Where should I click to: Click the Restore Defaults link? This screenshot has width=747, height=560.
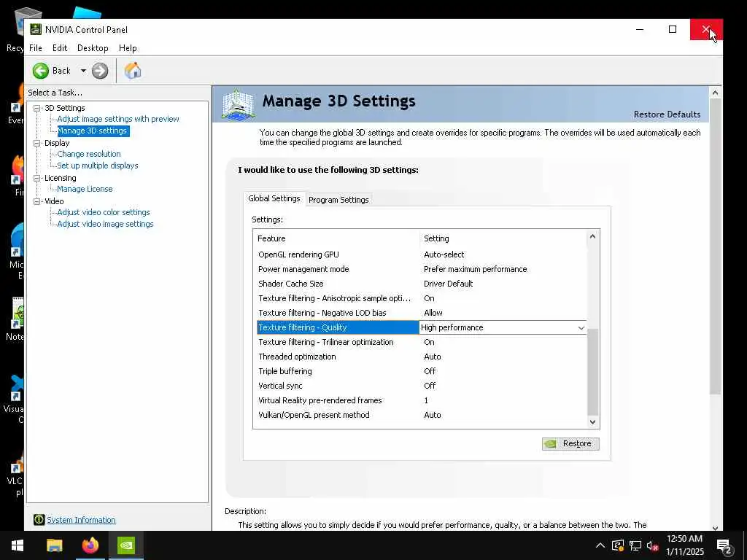pos(667,114)
